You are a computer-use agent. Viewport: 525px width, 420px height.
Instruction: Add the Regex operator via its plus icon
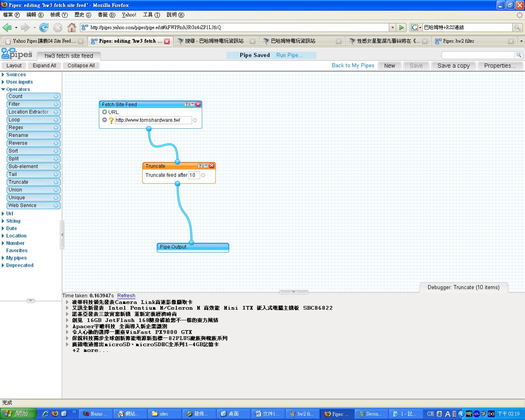click(x=56, y=128)
